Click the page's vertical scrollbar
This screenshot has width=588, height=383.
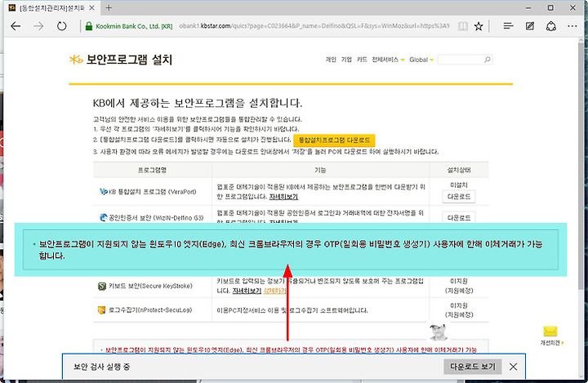click(x=581, y=165)
